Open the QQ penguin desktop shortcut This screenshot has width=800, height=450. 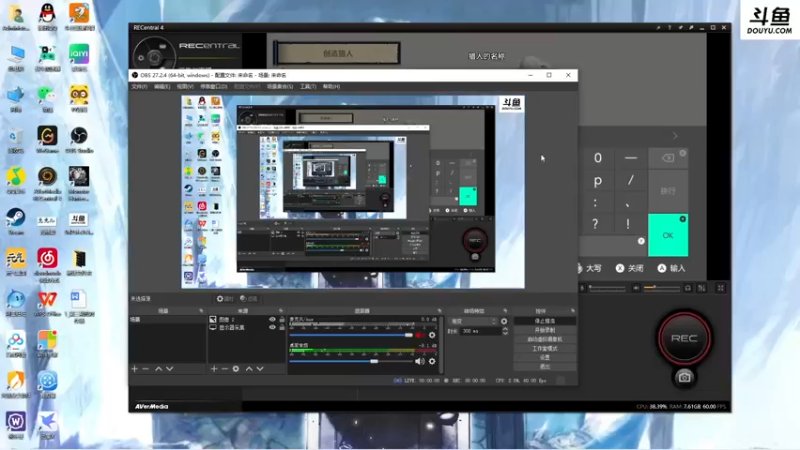tap(47, 17)
